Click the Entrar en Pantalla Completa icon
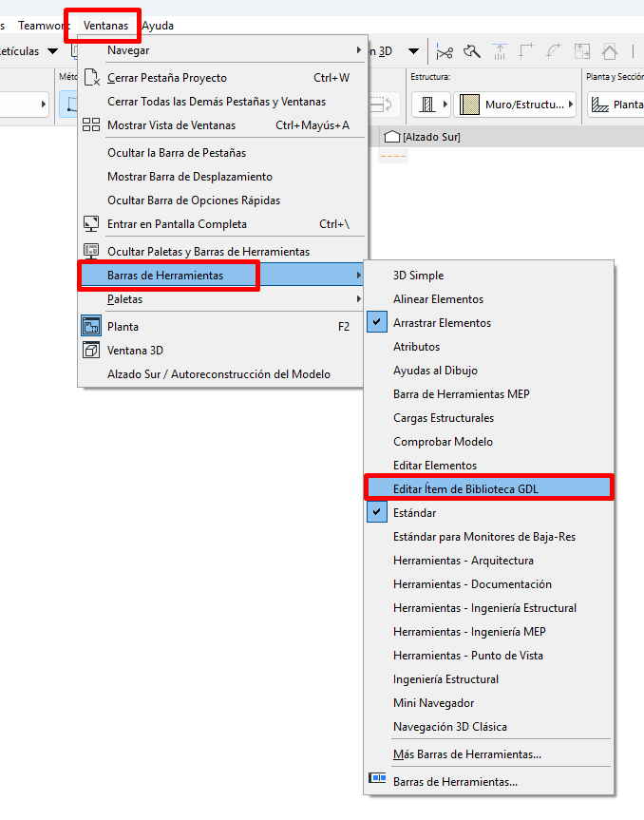The width and height of the screenshot is (644, 820). point(91,224)
